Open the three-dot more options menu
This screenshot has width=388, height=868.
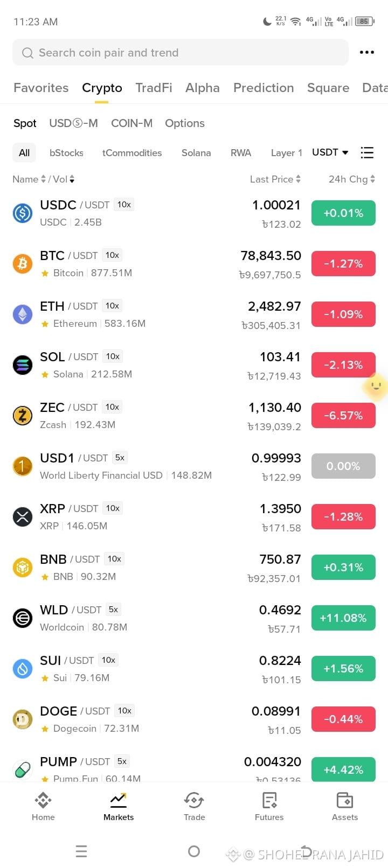(367, 52)
